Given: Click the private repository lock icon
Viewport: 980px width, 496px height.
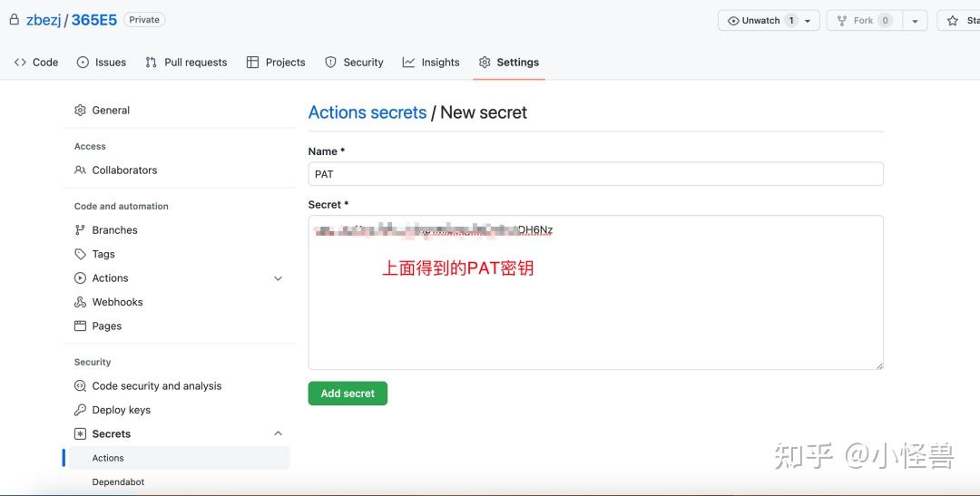Looking at the screenshot, I should (x=14, y=20).
